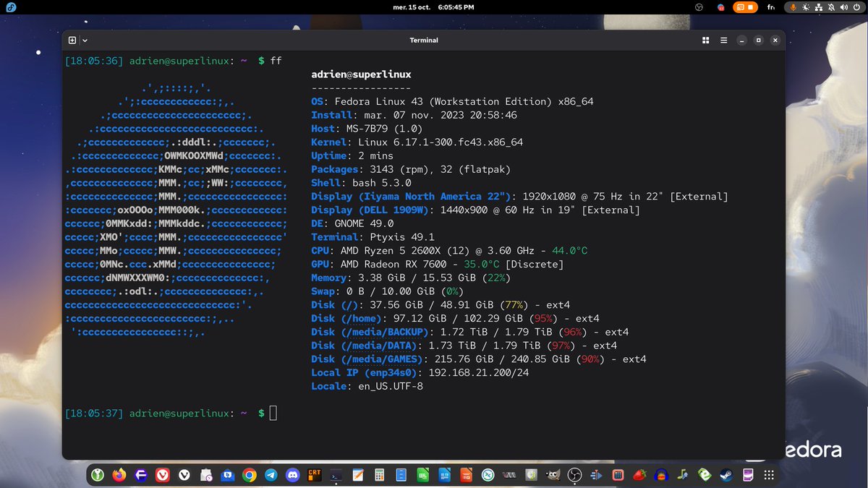
Task: Click the 'adrien@superlinux' heading text
Action: coord(361,74)
